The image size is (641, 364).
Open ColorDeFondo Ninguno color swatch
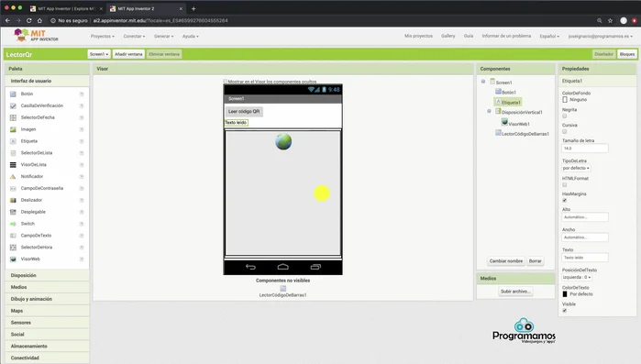pos(565,100)
